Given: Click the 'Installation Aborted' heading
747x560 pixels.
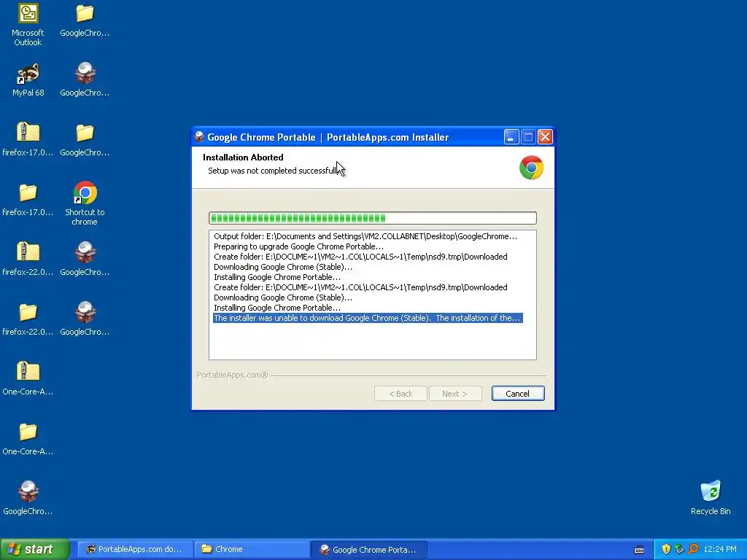Looking at the screenshot, I should 243,157.
